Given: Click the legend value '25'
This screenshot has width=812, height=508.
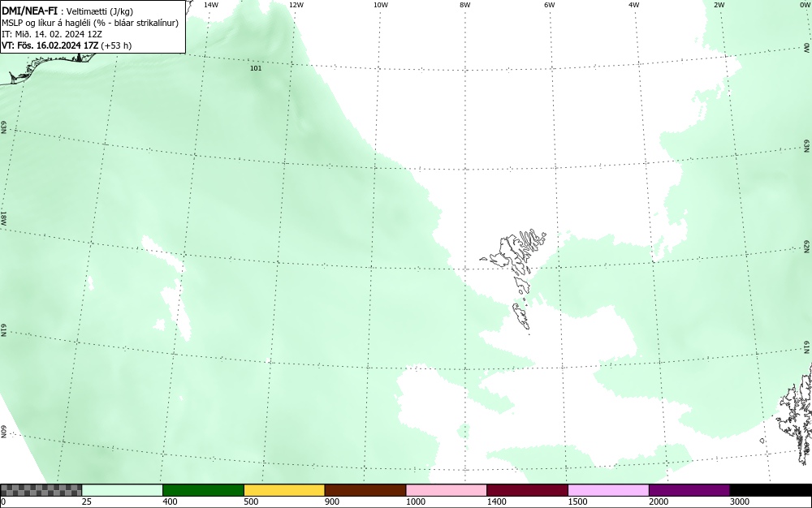Looking at the screenshot, I should (87, 502).
